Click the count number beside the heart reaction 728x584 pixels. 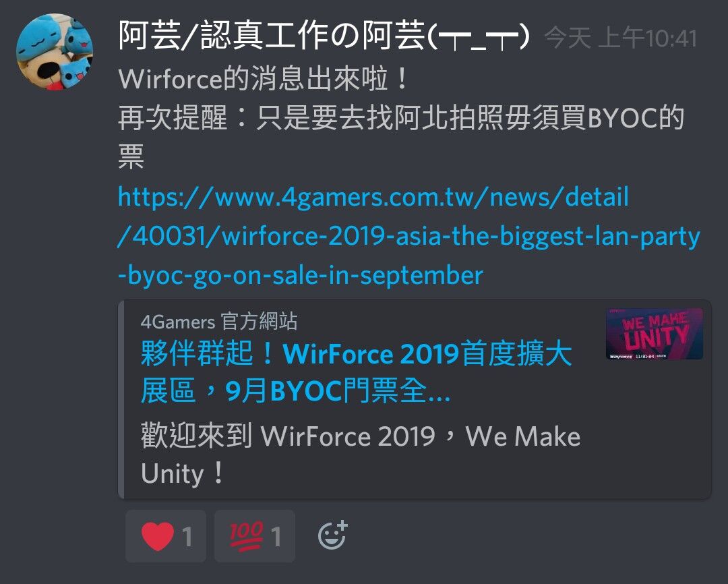(x=187, y=537)
